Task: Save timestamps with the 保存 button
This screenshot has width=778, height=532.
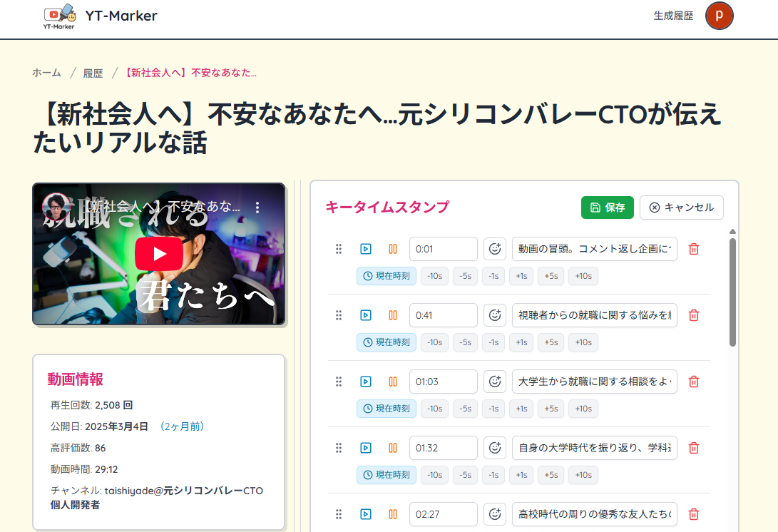Action: [x=607, y=208]
